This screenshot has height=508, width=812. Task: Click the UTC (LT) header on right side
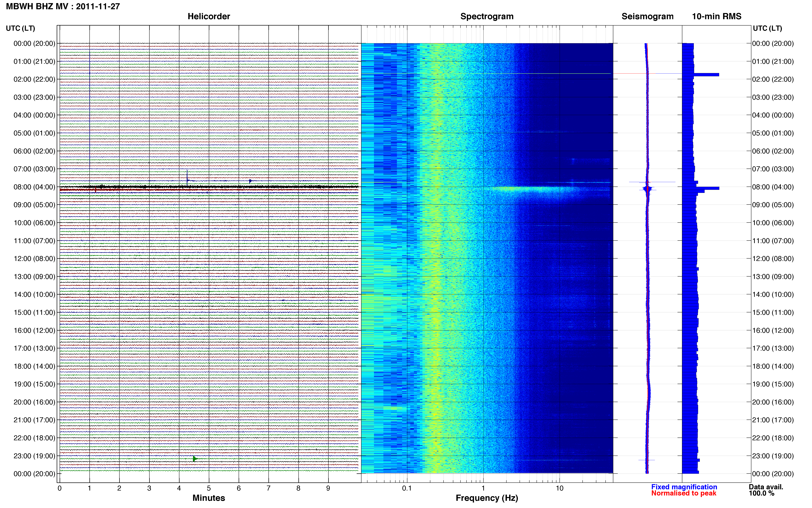pos(767,28)
